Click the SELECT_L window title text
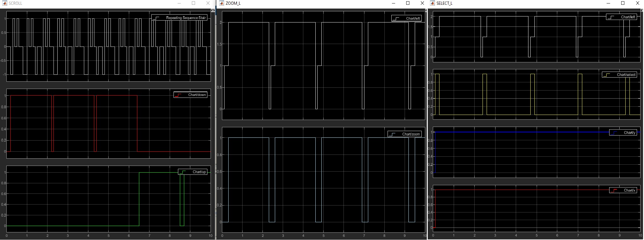The width and height of the screenshot is (644, 240). (x=445, y=3)
